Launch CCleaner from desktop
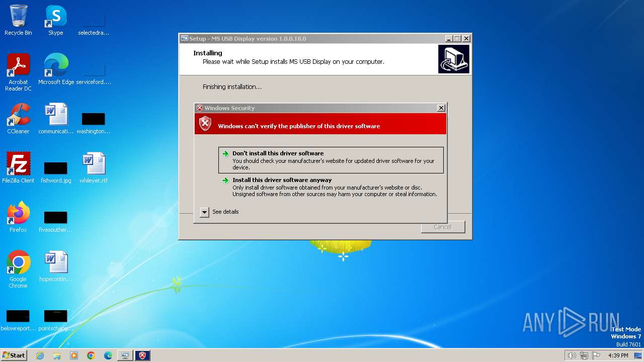This screenshot has height=362, width=644. point(18,119)
